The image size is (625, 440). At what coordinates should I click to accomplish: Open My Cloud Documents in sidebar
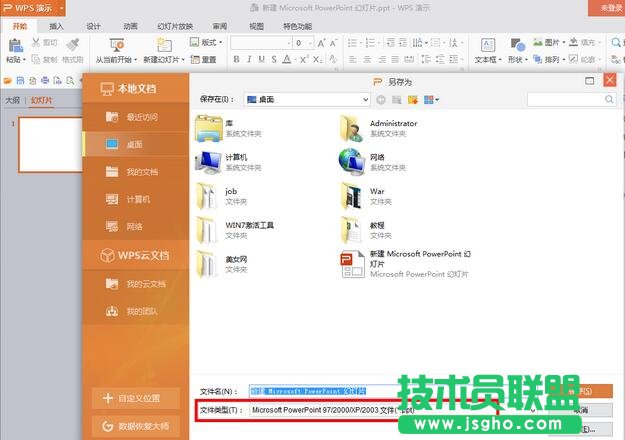[x=136, y=284]
